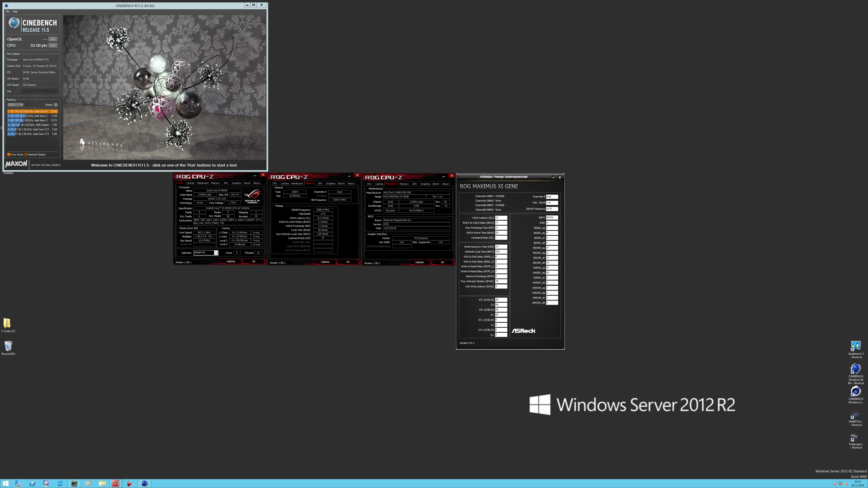Open the CINEBENCH Windows 64 Bit shortcut
The height and width of the screenshot is (488, 868).
click(x=856, y=374)
